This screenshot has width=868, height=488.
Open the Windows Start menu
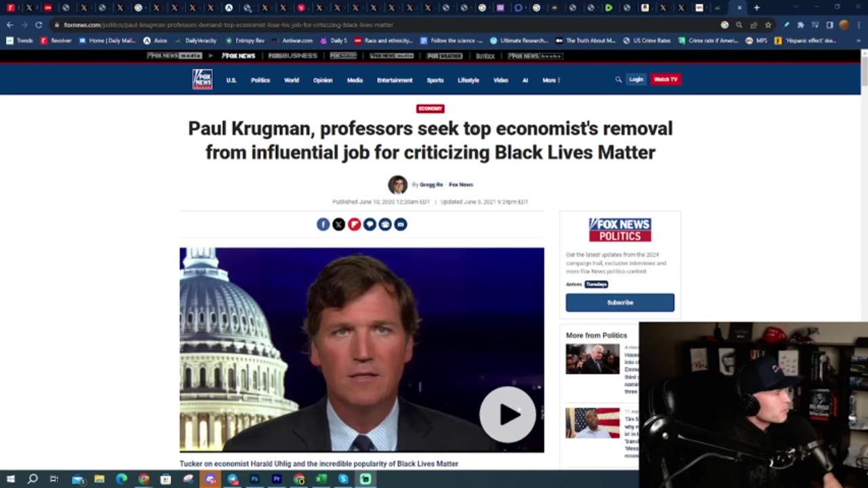pos(11,479)
